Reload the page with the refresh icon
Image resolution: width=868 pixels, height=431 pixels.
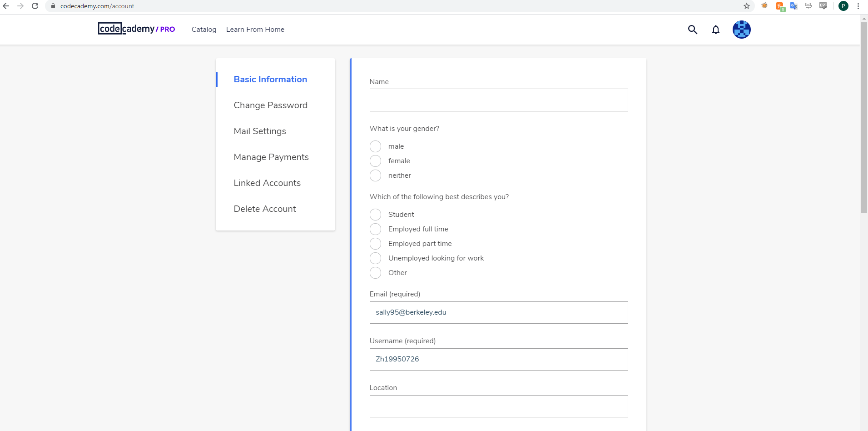(x=35, y=6)
